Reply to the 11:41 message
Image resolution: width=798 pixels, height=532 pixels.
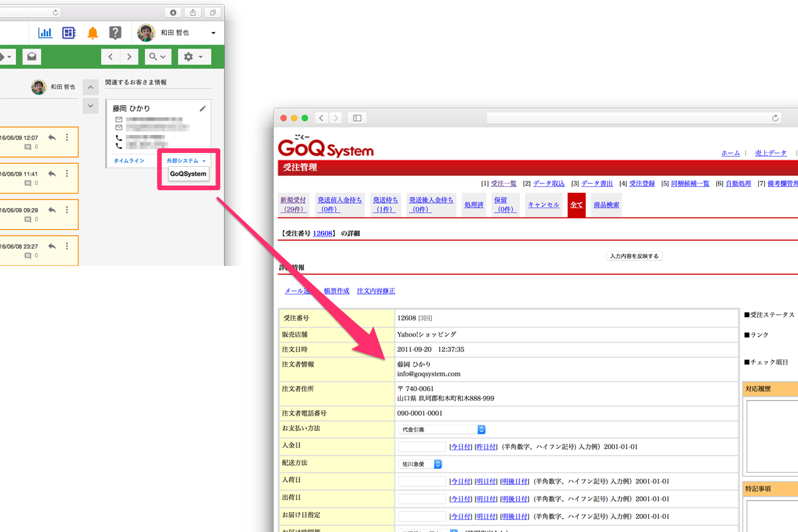click(x=52, y=173)
